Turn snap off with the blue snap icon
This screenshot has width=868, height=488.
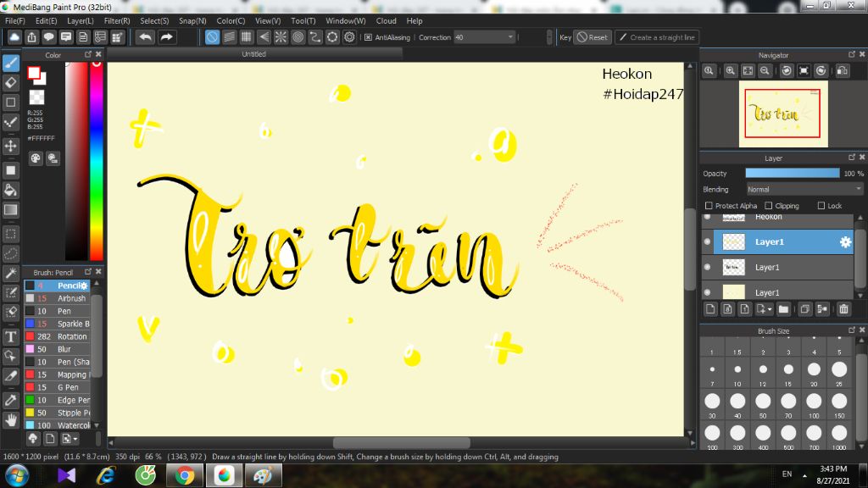click(212, 37)
